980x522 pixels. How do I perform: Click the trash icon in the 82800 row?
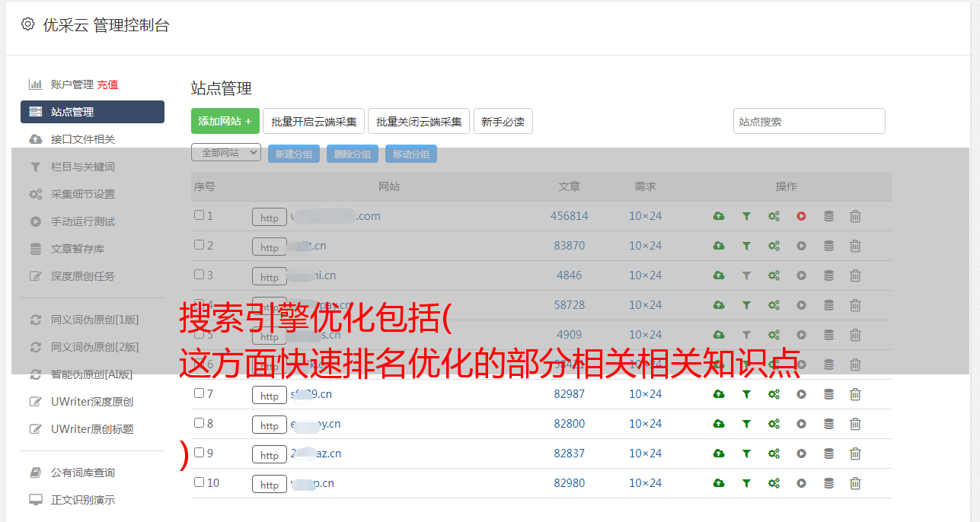(x=855, y=424)
